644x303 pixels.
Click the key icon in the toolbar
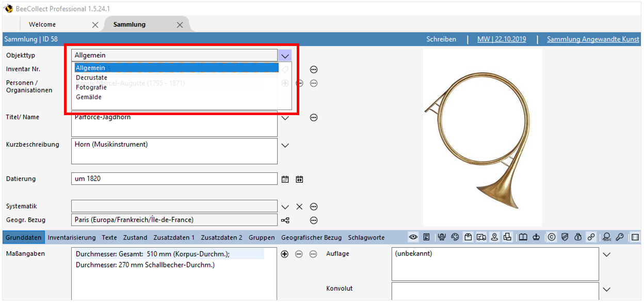(x=620, y=237)
